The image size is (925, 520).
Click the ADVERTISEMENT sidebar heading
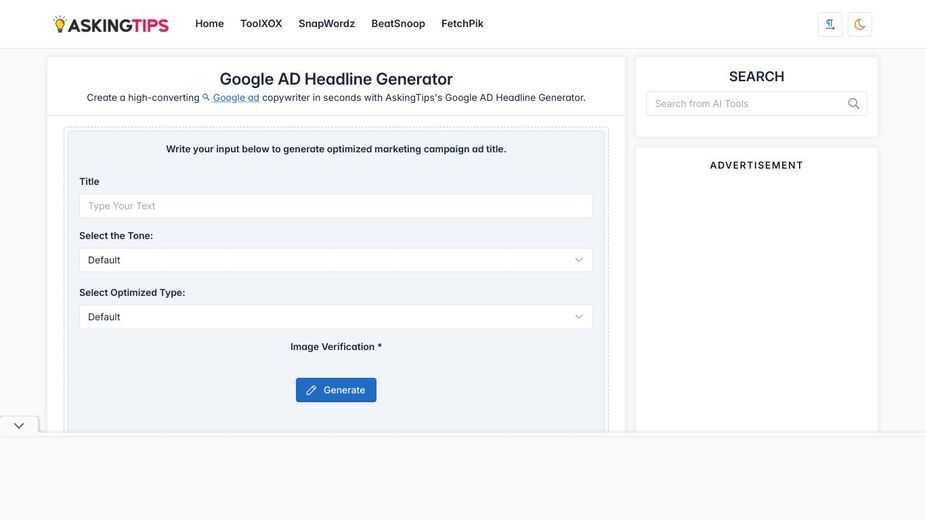point(756,165)
